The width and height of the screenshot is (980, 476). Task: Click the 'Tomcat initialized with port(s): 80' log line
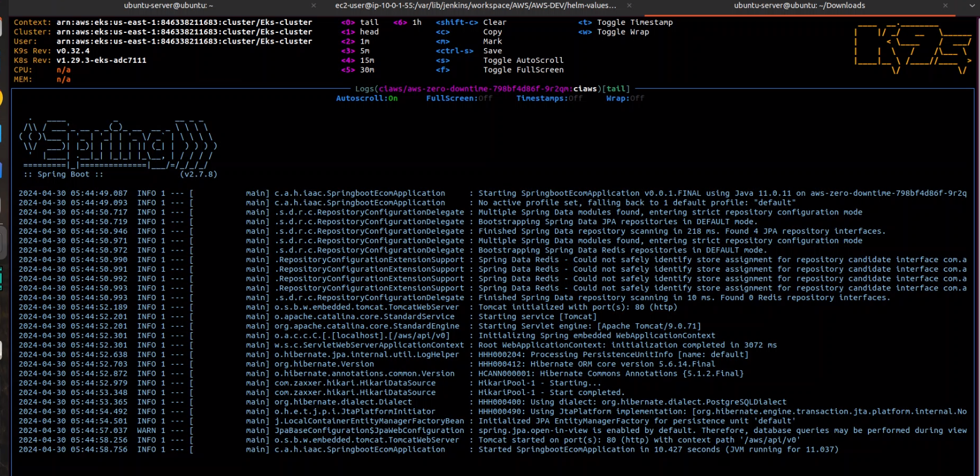click(348, 307)
